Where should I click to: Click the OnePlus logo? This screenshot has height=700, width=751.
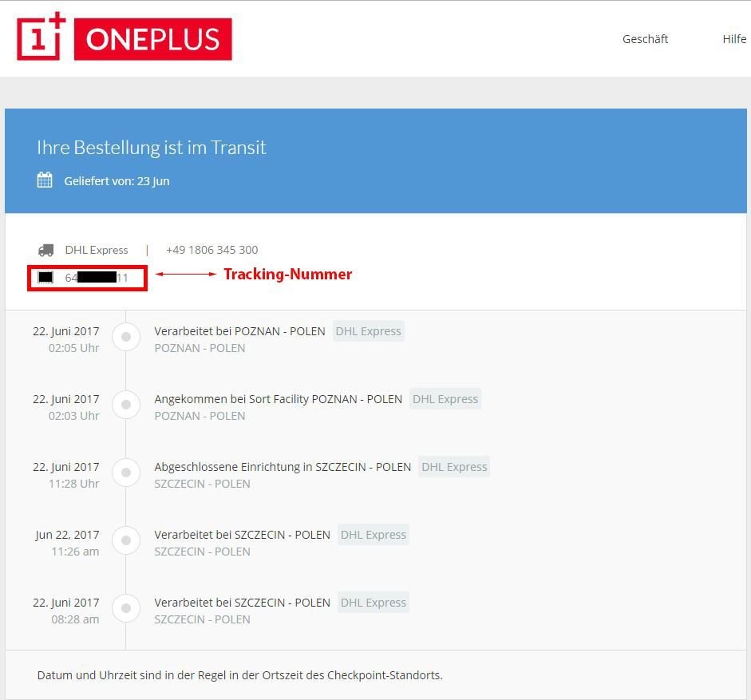(125, 37)
